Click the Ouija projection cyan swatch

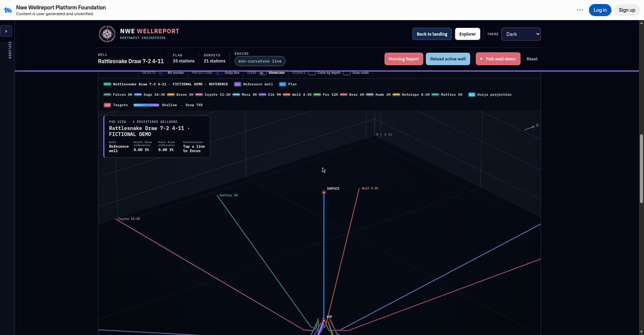tap(472, 95)
